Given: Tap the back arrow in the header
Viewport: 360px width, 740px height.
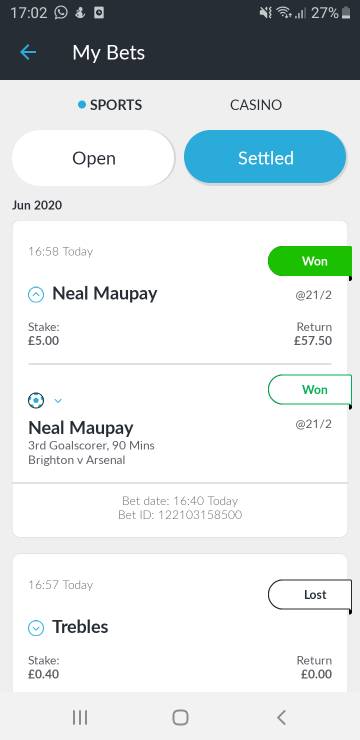Looking at the screenshot, I should click(x=28, y=52).
